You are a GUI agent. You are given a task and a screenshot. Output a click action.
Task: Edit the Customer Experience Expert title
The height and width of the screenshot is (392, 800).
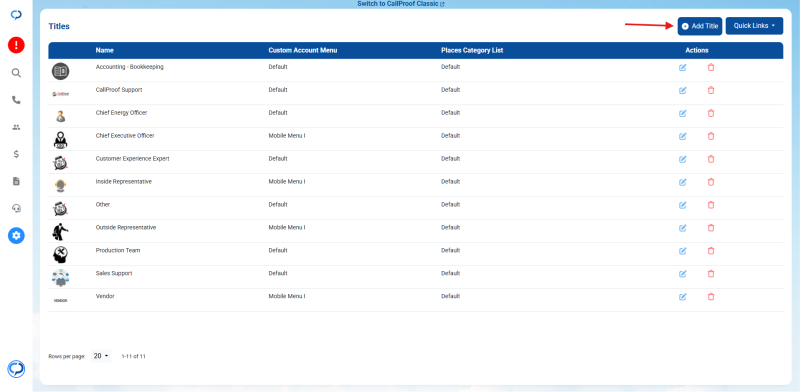click(683, 159)
